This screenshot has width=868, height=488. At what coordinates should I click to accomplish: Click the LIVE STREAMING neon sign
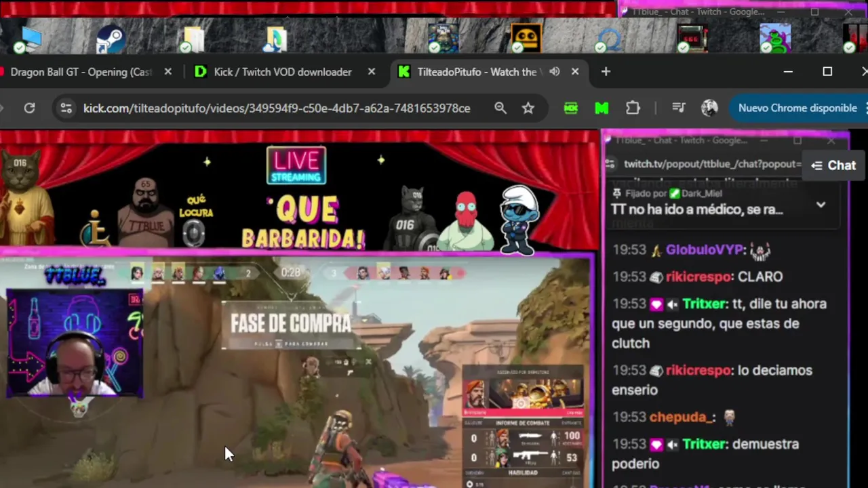[x=296, y=166]
